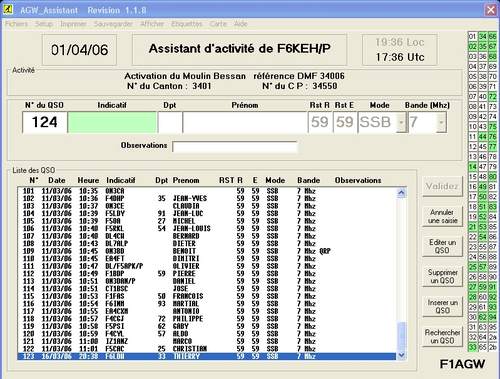Click the AGW_Assistant icon in the title bar
Image resolution: width=500 pixels, height=379 pixels.
click(x=7, y=9)
